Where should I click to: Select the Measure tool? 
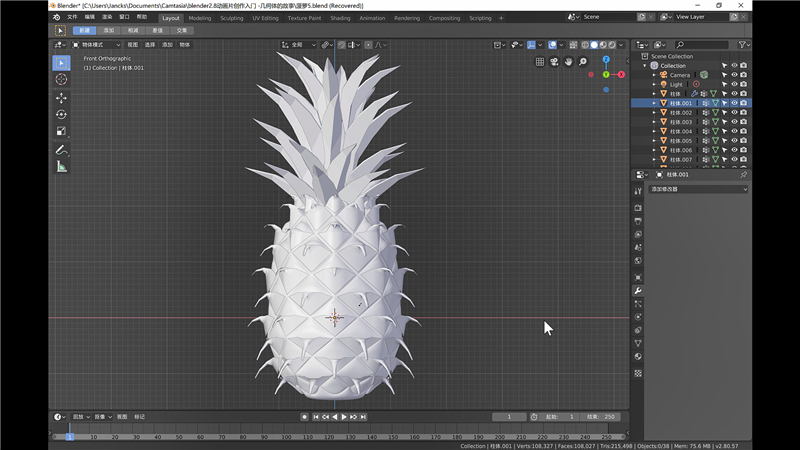click(x=61, y=167)
